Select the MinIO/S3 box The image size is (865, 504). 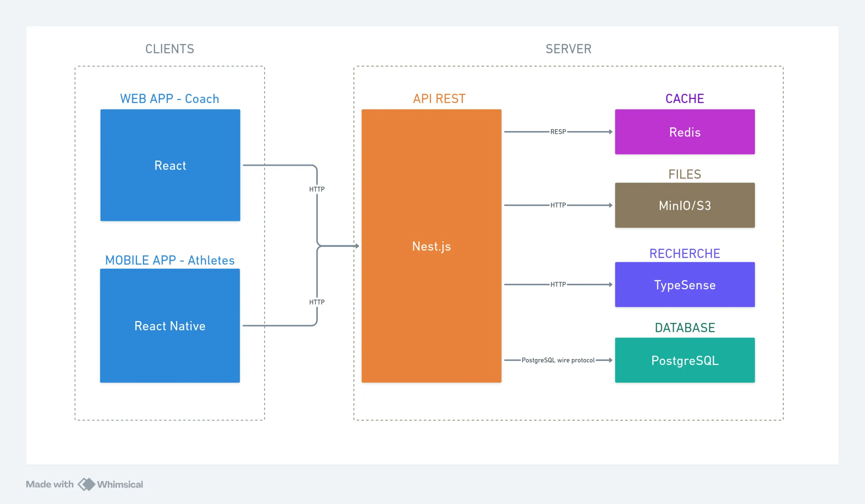coord(685,205)
